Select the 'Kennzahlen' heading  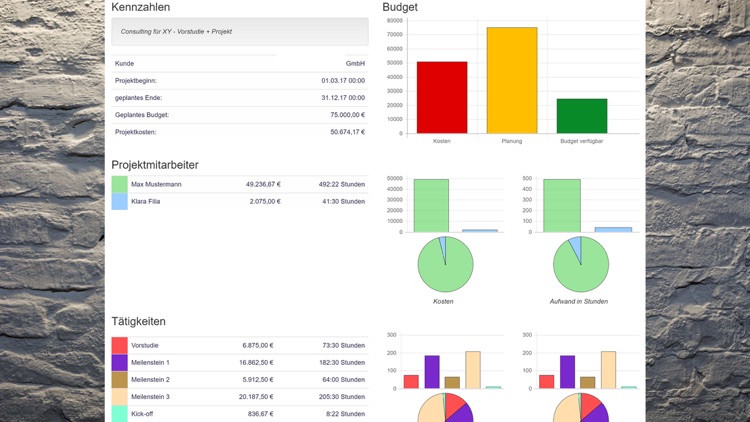pos(141,7)
